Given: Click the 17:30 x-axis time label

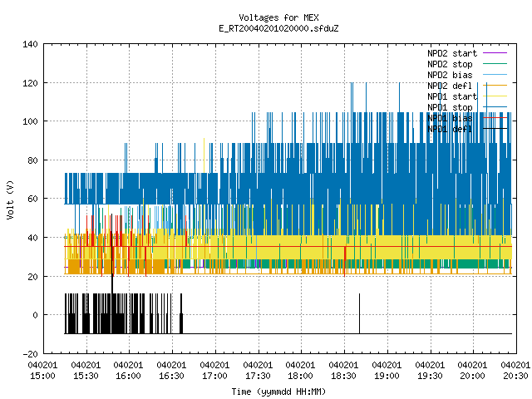Looking at the screenshot, I should pos(258,376).
